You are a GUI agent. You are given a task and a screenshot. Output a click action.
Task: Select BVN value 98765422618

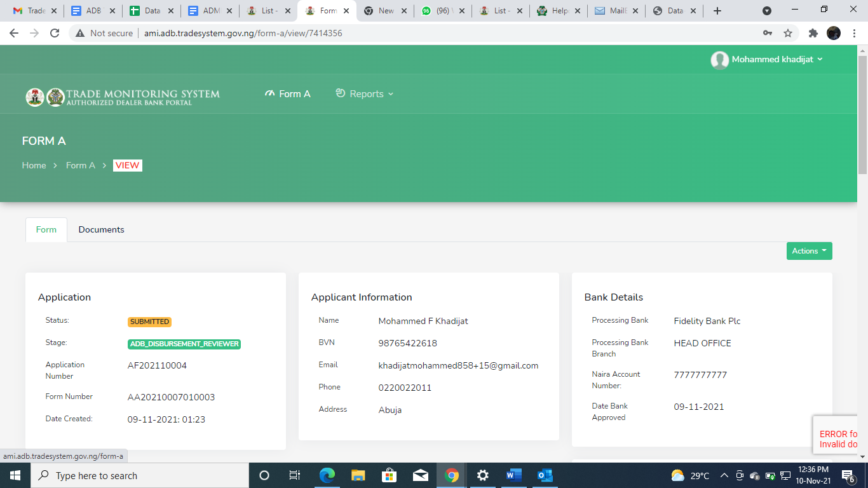[x=408, y=343]
